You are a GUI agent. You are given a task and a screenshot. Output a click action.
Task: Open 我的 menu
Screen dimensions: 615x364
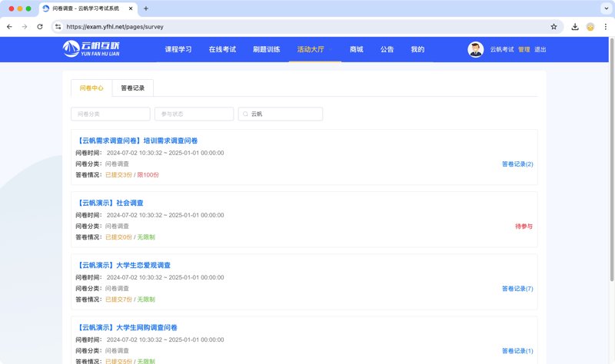click(x=417, y=49)
